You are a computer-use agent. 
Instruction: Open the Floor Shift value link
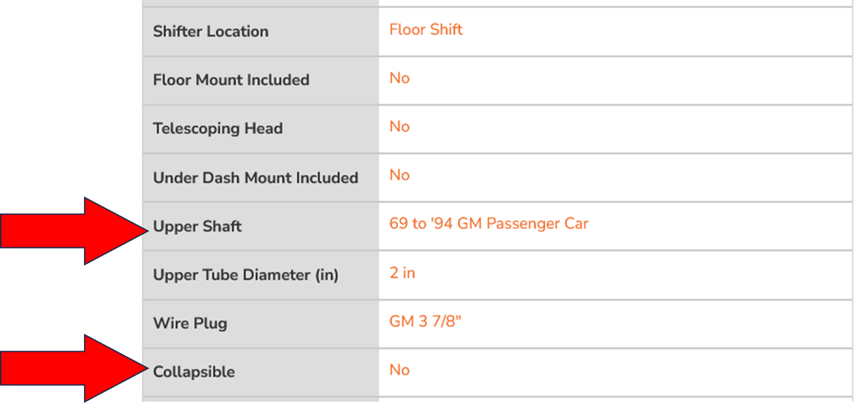coord(426,30)
